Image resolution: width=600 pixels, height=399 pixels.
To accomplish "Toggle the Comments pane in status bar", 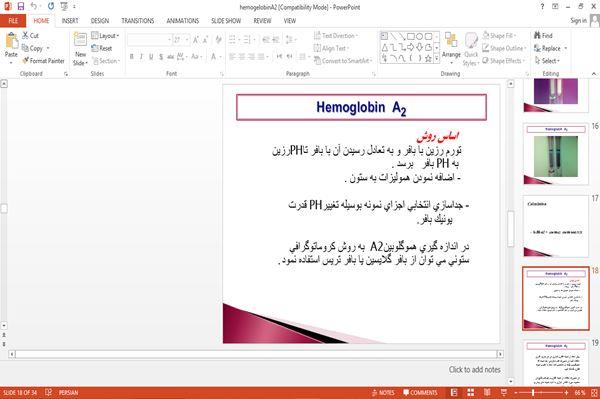I will 420,392.
